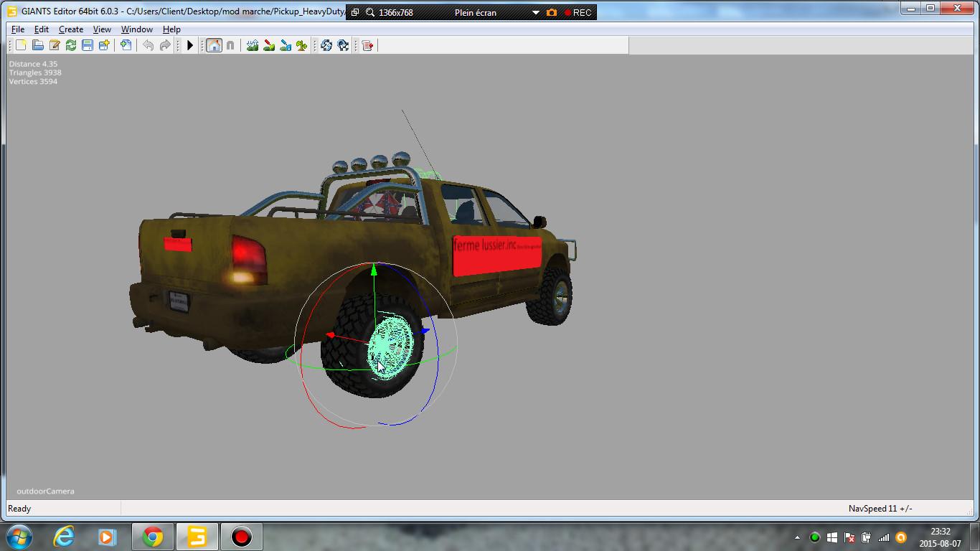Select the terrain sculpt mode icon
Image resolution: width=980 pixels, height=551 pixels.
253,45
